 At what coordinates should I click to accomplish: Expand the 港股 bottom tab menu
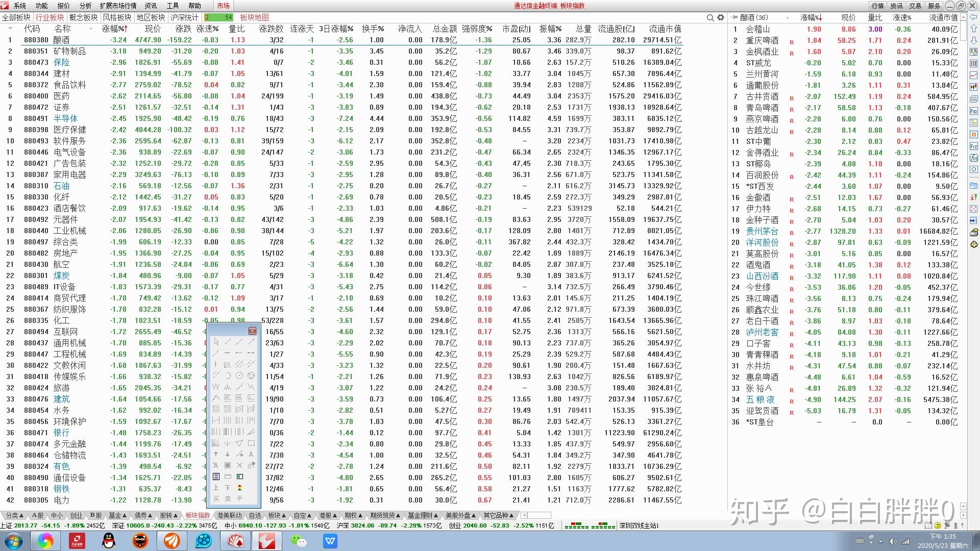(328, 515)
